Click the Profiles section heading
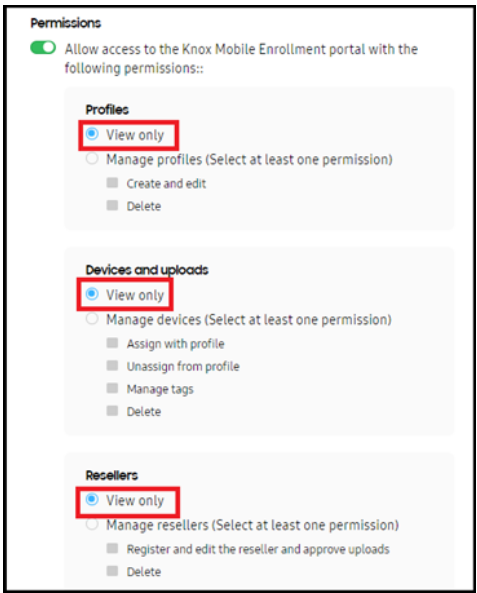The width and height of the screenshot is (477, 593). (107, 110)
